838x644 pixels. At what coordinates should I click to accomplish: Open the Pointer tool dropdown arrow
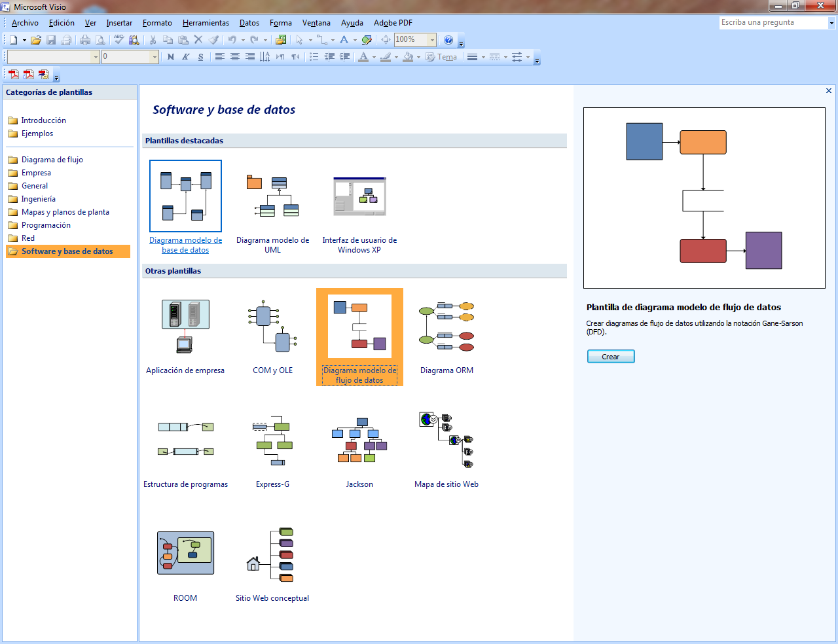pos(310,40)
